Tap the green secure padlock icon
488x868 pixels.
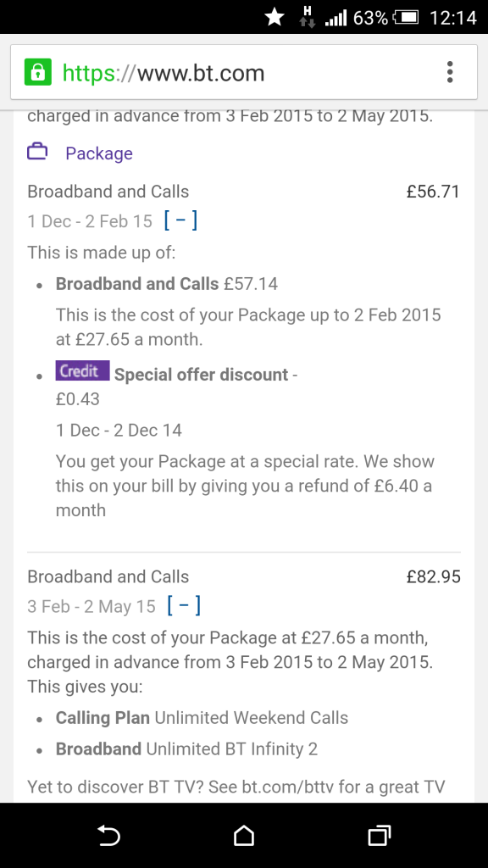(37, 73)
